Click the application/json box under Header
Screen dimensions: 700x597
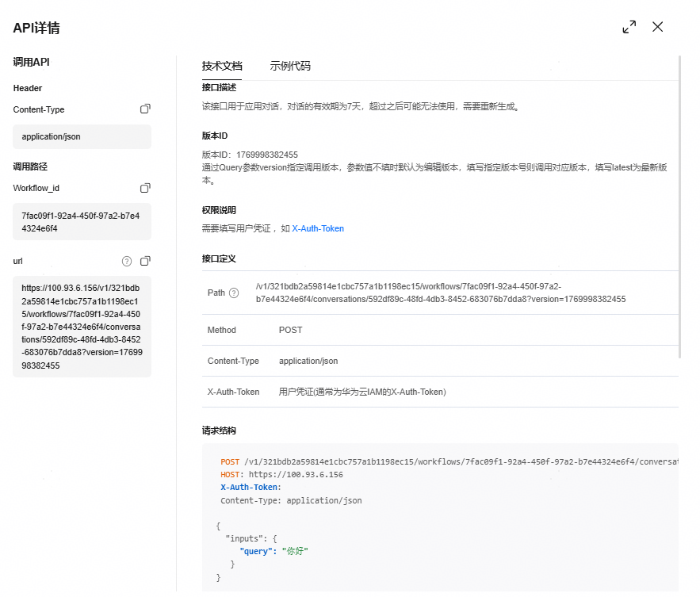tap(82, 136)
